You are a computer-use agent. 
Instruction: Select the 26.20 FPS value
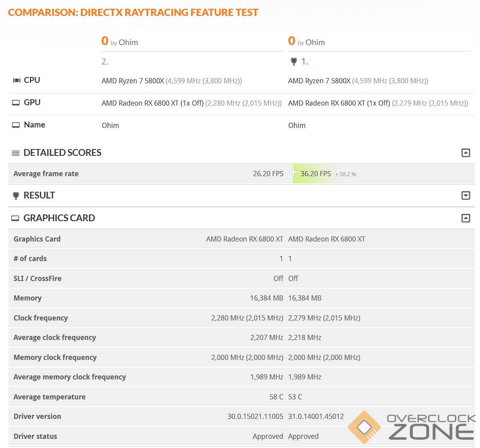268,174
